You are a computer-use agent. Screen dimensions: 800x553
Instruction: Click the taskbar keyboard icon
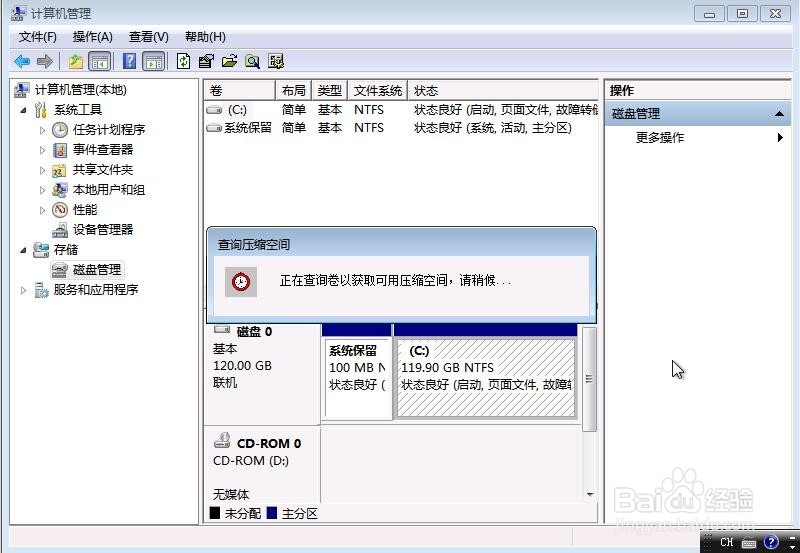(x=748, y=543)
